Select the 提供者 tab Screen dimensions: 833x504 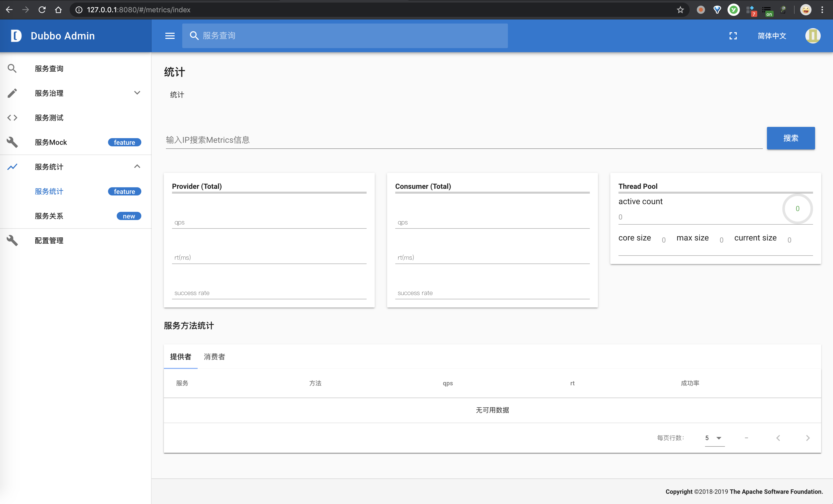(180, 357)
